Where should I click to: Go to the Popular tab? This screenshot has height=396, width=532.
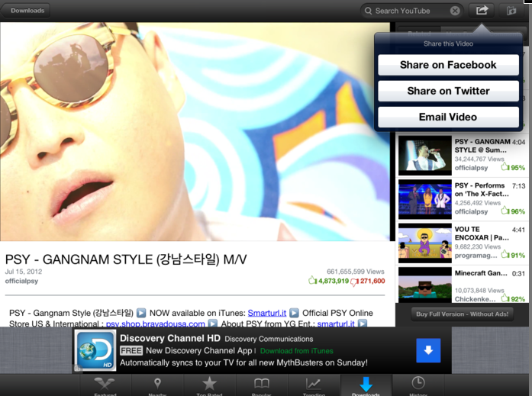point(262,385)
